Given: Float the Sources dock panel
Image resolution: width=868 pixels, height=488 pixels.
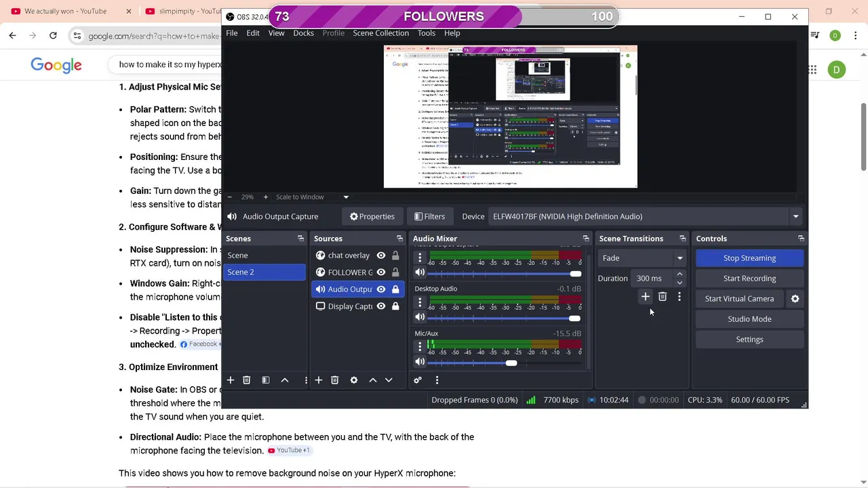Looking at the screenshot, I should pyautogui.click(x=399, y=239).
